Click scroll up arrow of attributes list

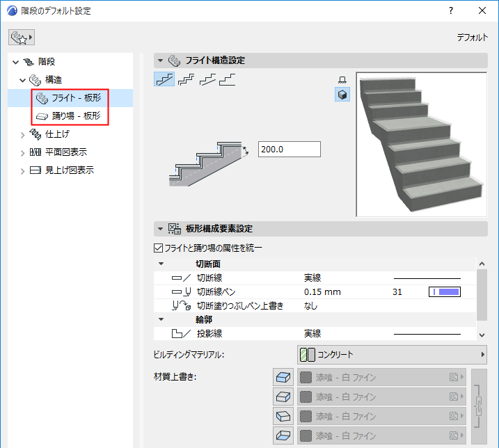pos(482,264)
